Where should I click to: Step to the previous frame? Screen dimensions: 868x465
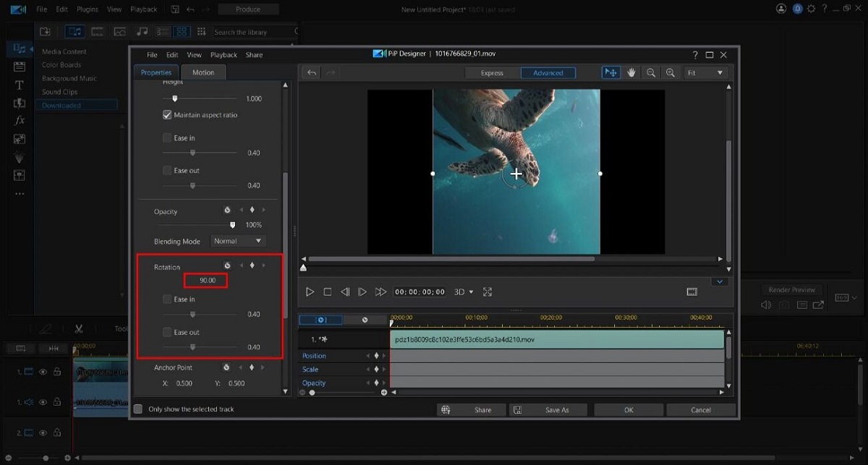pyautogui.click(x=345, y=291)
